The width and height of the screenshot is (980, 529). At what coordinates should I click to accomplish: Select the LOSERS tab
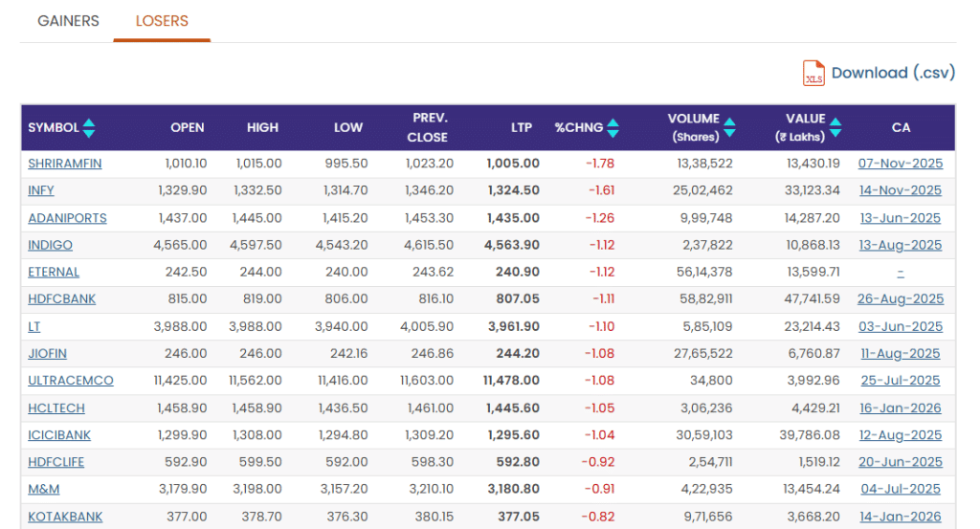162,21
